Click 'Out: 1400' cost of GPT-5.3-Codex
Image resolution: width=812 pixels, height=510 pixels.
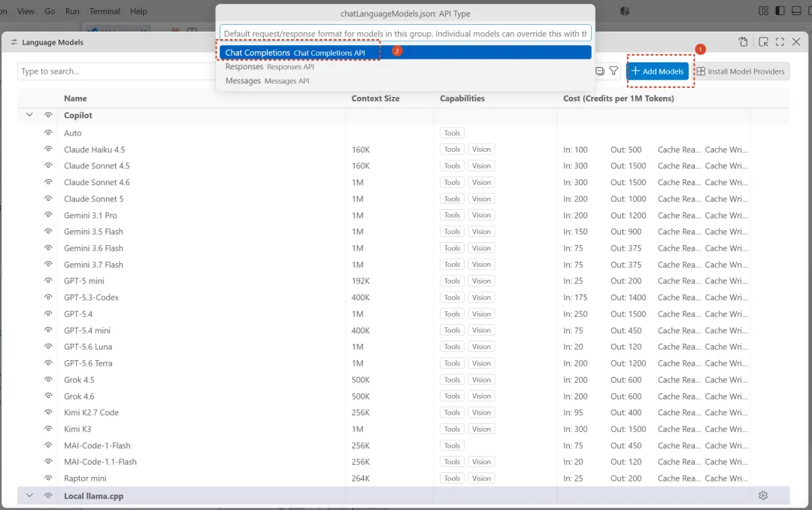click(x=628, y=297)
